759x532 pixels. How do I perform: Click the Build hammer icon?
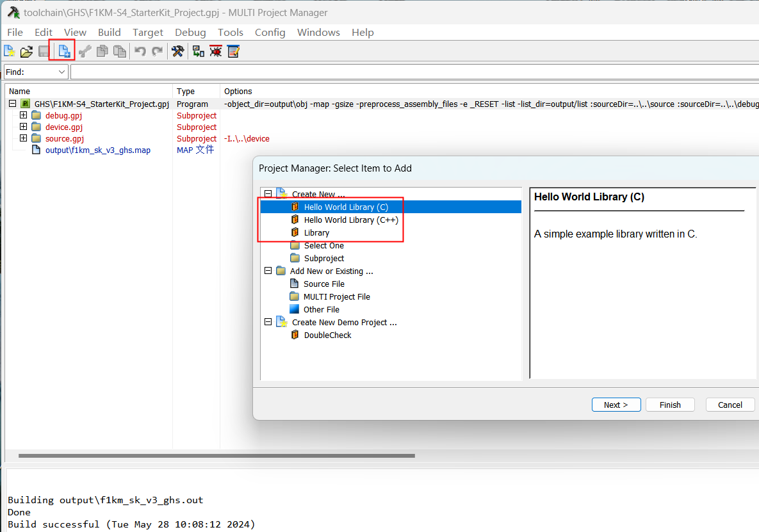(x=178, y=51)
